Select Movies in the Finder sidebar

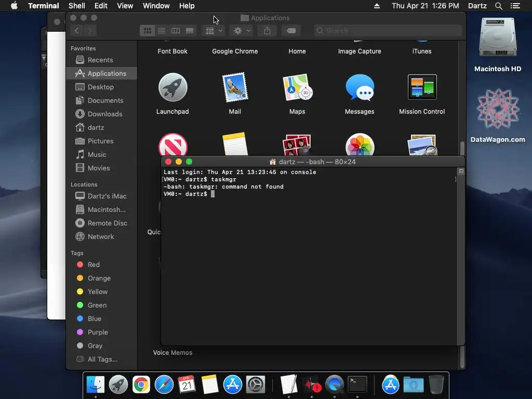point(101,168)
